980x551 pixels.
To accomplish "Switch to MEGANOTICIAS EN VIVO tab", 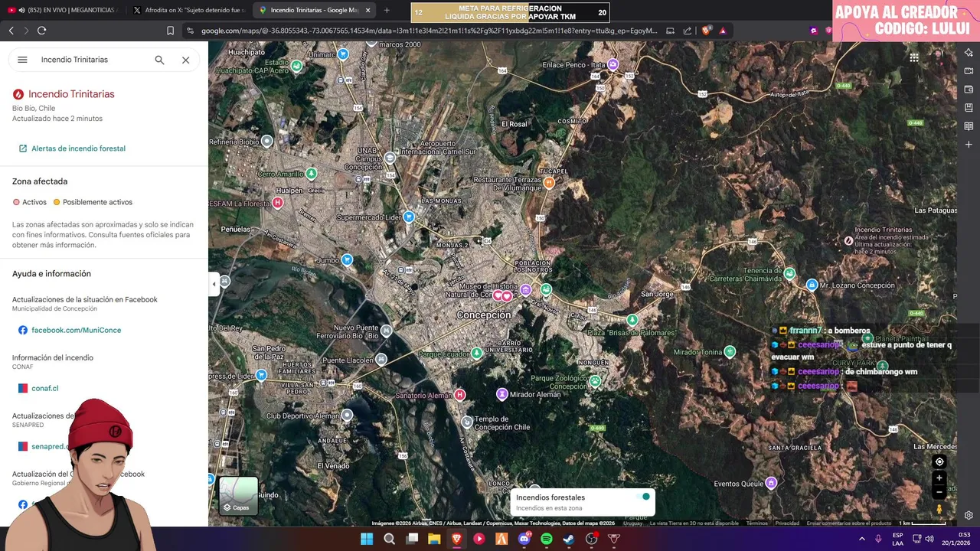I will pyautogui.click(x=63, y=11).
